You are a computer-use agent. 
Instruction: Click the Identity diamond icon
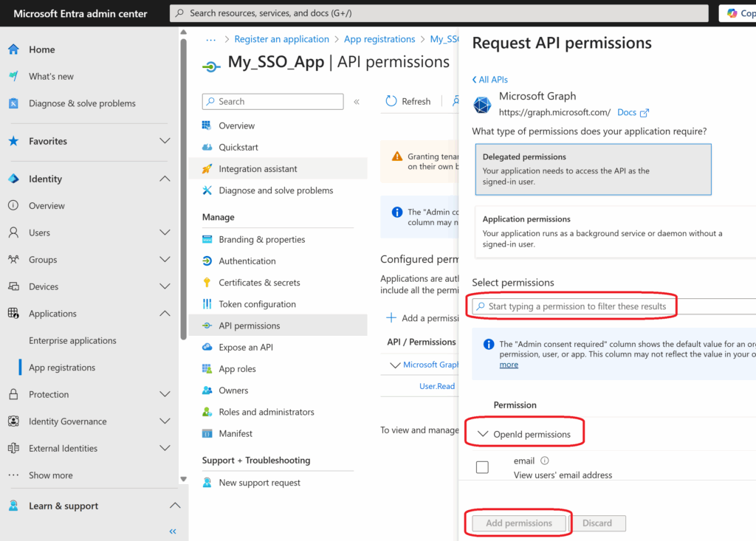point(13,179)
